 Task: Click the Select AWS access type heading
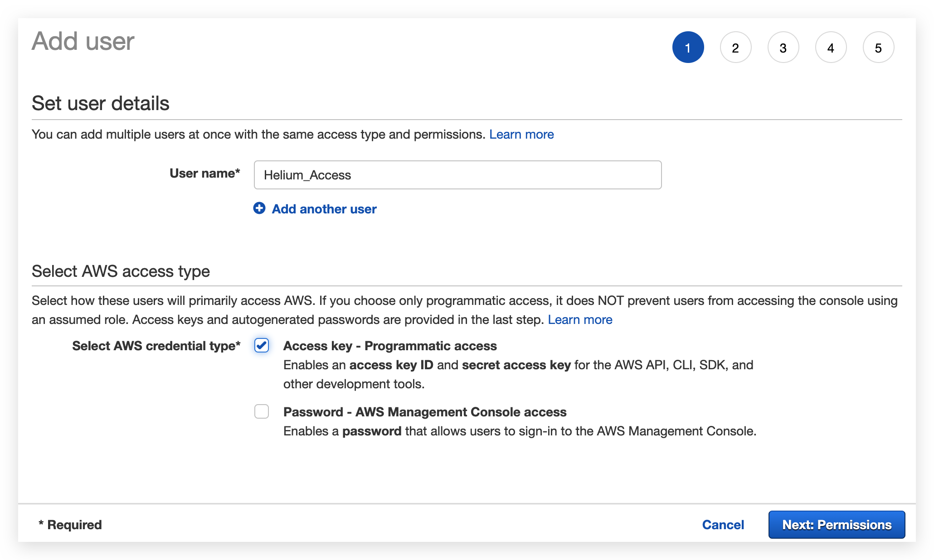pos(121,271)
